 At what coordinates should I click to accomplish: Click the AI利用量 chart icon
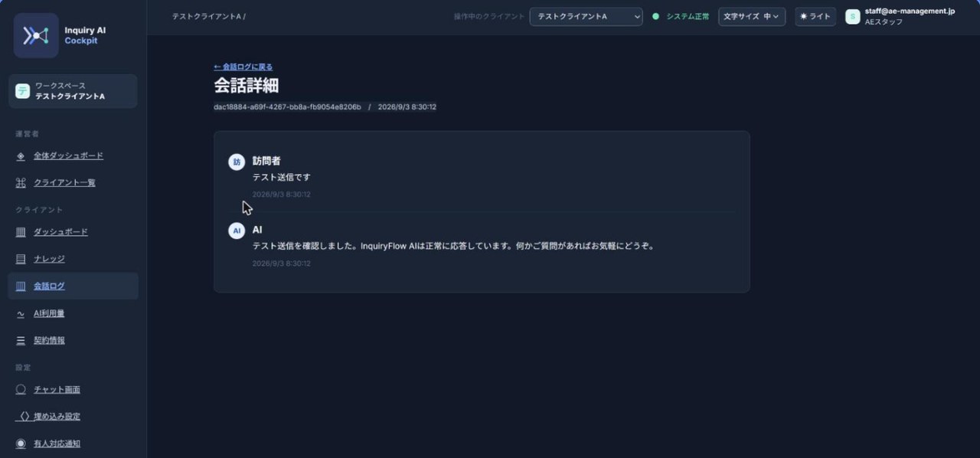(21, 314)
